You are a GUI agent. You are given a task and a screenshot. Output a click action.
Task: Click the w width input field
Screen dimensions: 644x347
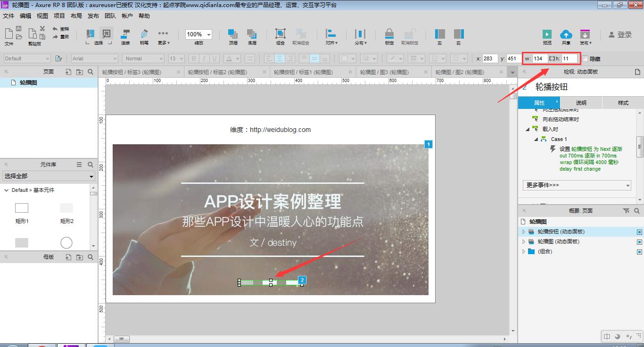[540, 58]
